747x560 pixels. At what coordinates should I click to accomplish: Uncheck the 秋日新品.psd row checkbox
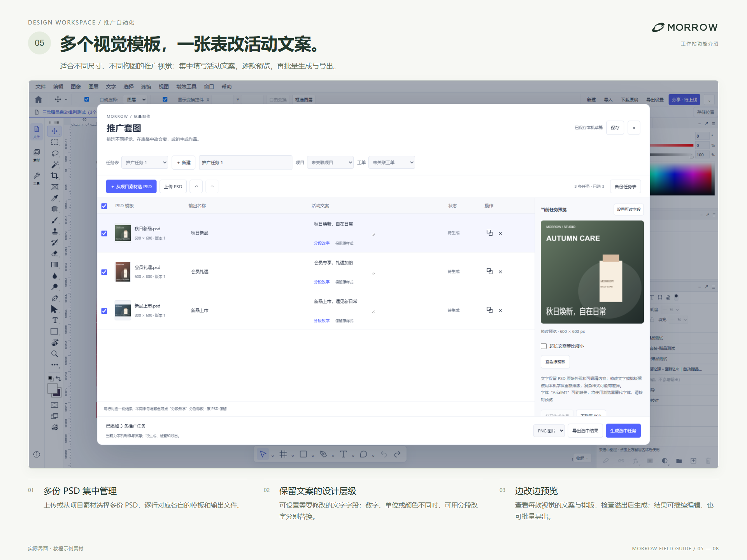[104, 233]
